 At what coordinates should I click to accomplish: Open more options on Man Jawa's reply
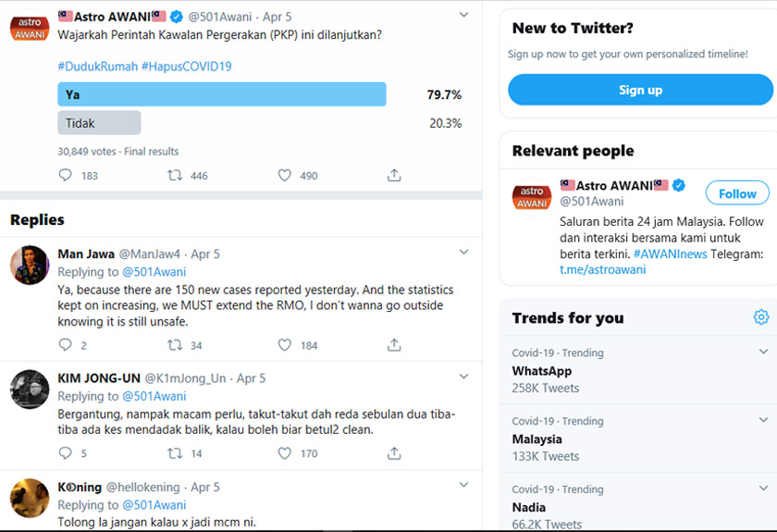[x=465, y=252]
